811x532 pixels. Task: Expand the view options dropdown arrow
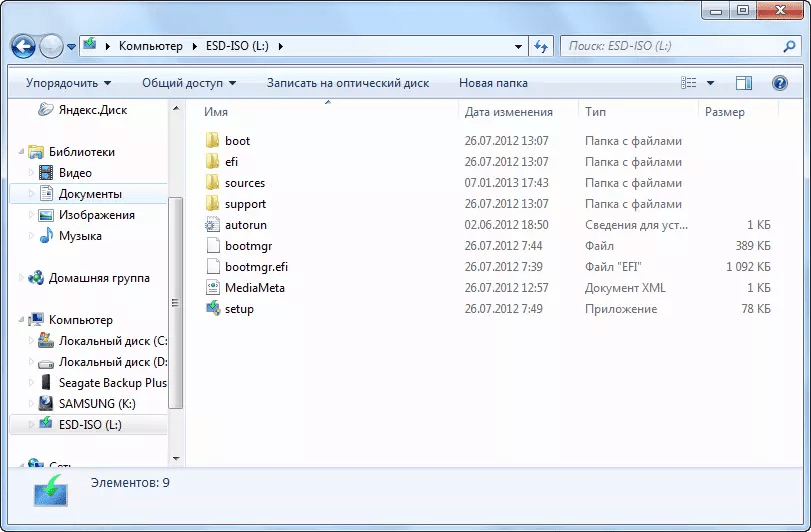pyautogui.click(x=710, y=83)
